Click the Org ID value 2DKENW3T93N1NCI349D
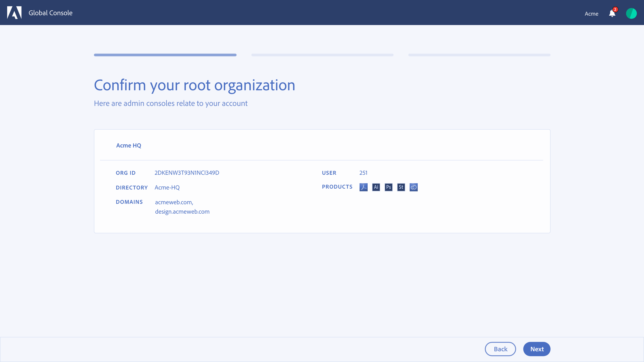 coord(187,173)
